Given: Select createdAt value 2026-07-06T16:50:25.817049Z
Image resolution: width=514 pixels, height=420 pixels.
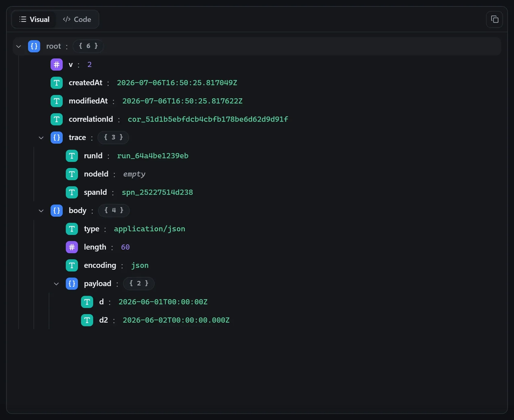Looking at the screenshot, I should (x=177, y=83).
